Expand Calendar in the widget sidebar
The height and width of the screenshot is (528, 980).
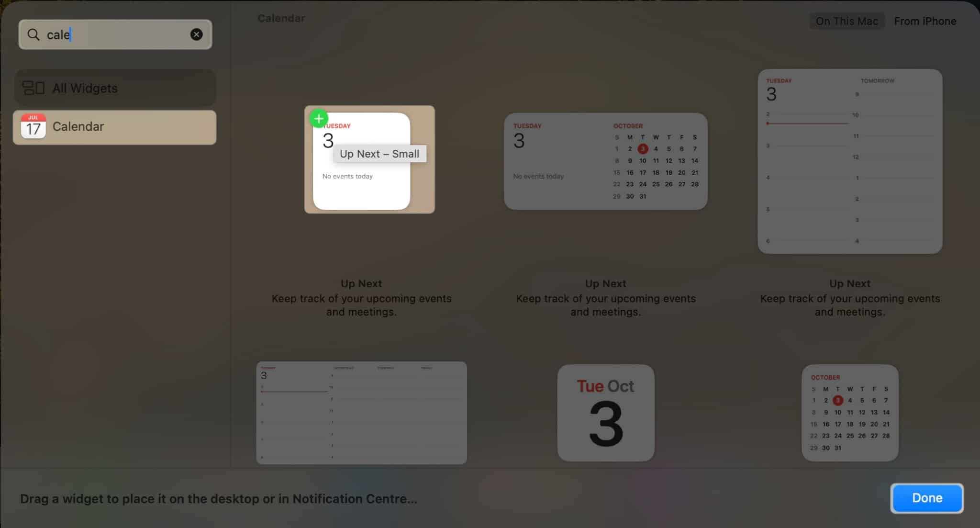click(x=115, y=127)
